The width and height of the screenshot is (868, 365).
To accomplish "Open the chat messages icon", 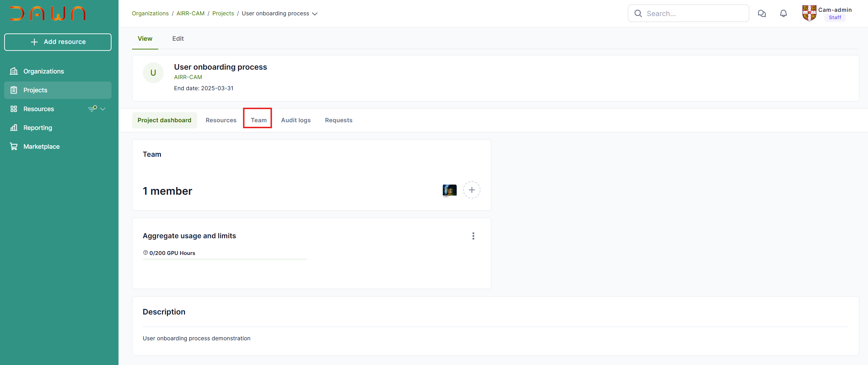I will tap(762, 14).
